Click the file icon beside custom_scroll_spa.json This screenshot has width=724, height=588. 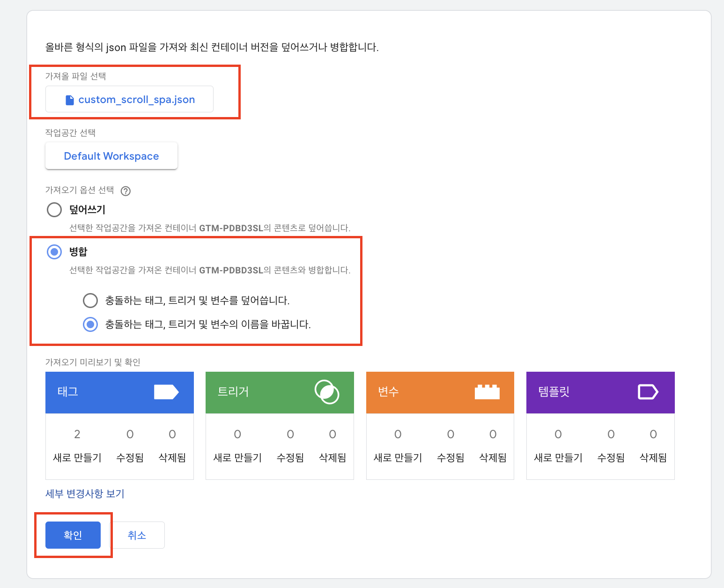(x=70, y=100)
